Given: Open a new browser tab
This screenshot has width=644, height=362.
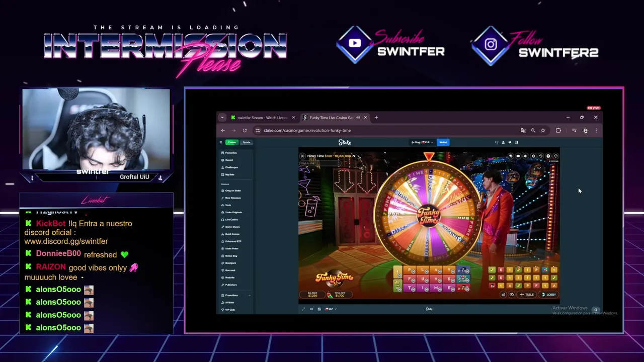Looking at the screenshot, I should tap(376, 118).
